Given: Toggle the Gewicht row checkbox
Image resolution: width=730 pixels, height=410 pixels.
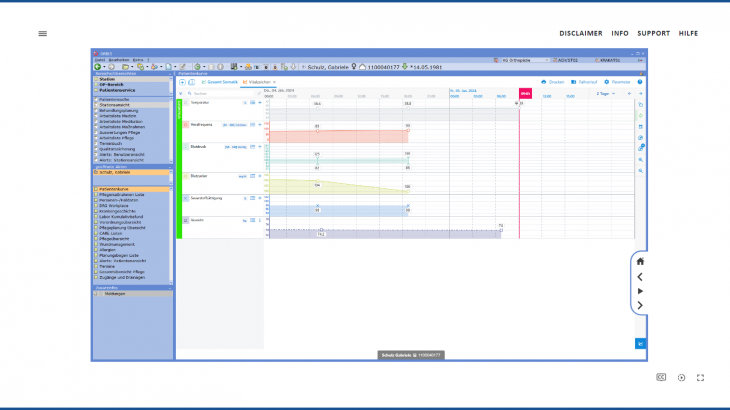Looking at the screenshot, I should click(185, 218).
